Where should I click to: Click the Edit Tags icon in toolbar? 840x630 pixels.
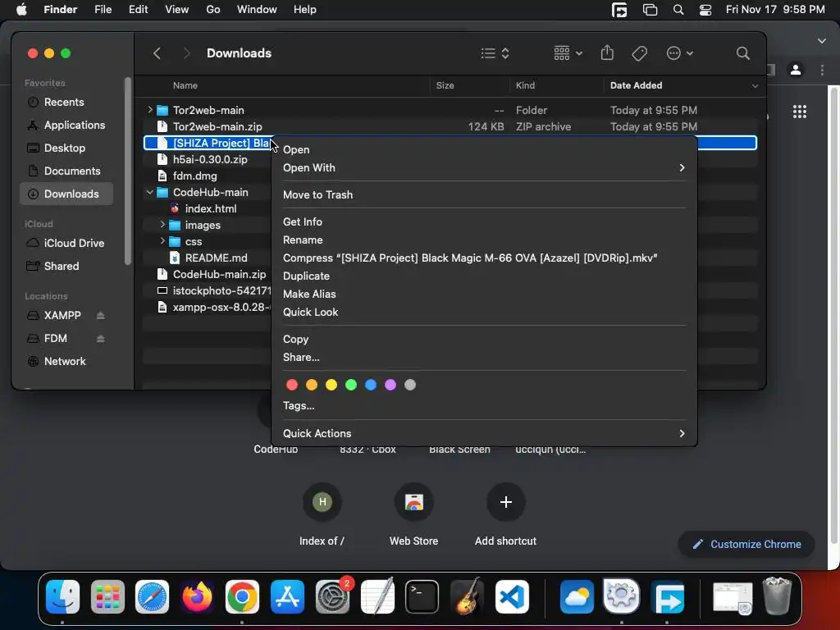639,53
